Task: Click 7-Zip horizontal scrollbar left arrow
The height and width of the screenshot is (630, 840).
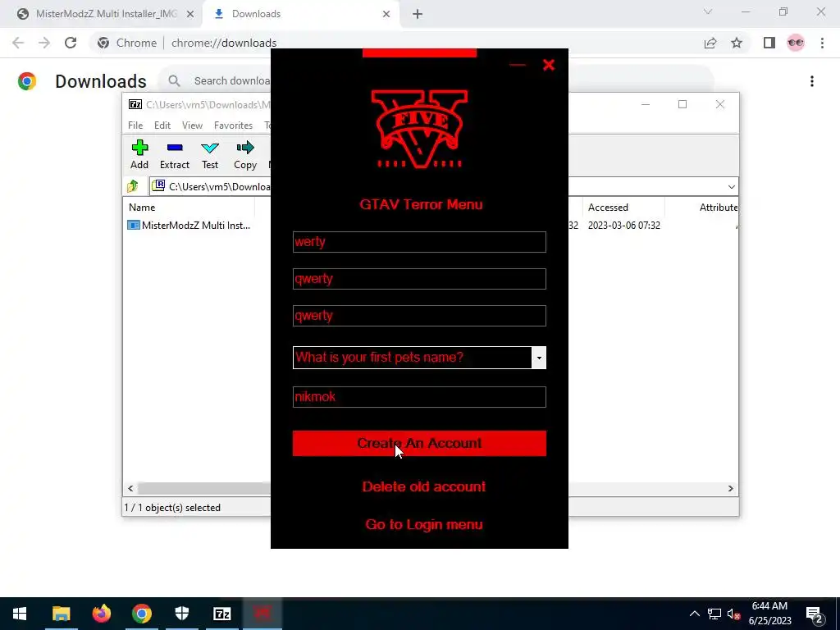Action: coord(130,489)
